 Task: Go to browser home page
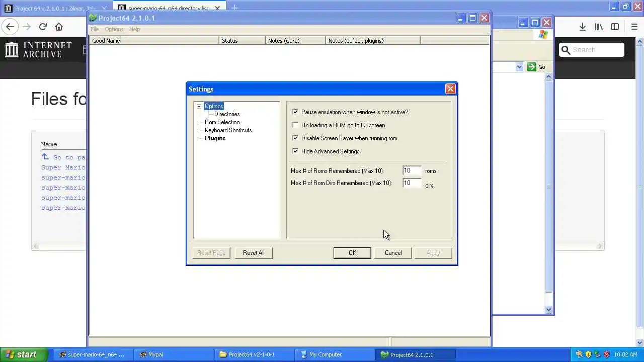point(59,27)
